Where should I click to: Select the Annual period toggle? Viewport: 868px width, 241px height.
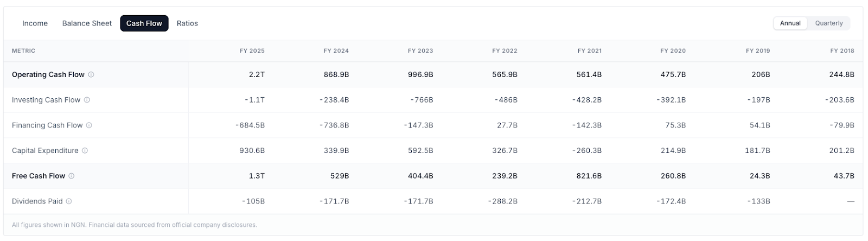pos(790,23)
